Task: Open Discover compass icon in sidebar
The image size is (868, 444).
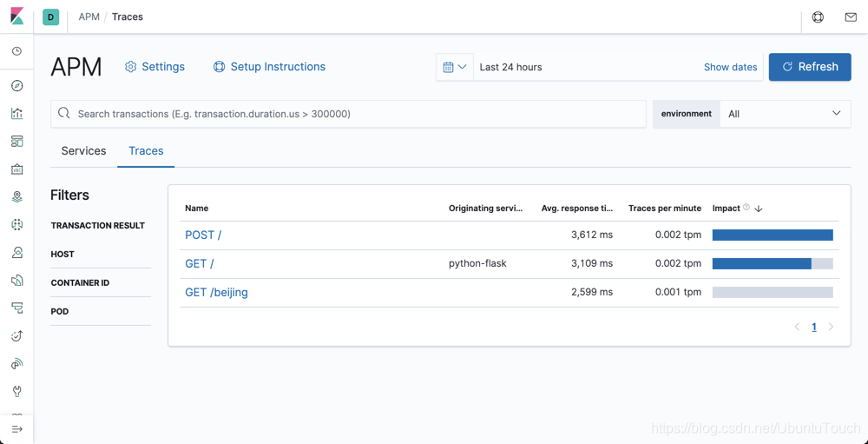Action: [17, 85]
